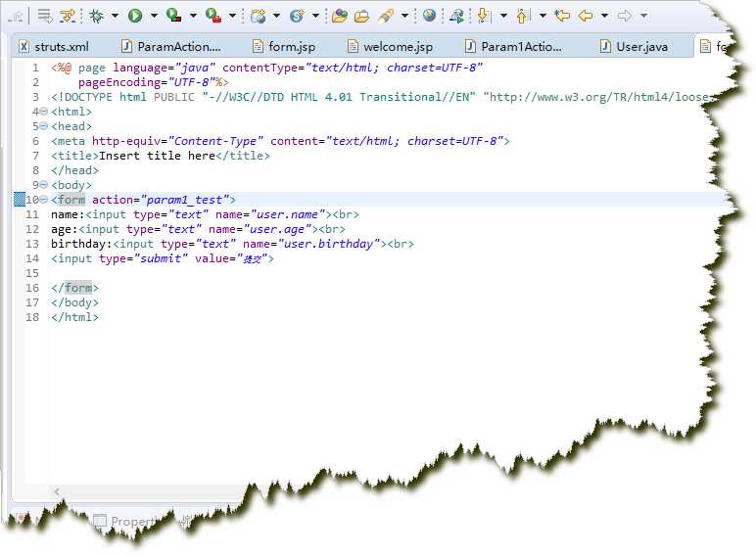Click the "user.birthday" attribute value
Image resolution: width=756 pixels, height=555 pixels.
pos(329,244)
